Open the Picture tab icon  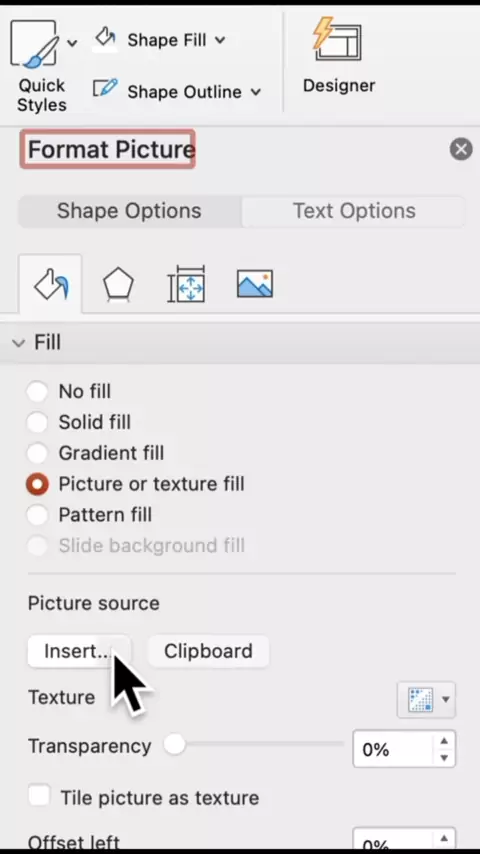[254, 284]
